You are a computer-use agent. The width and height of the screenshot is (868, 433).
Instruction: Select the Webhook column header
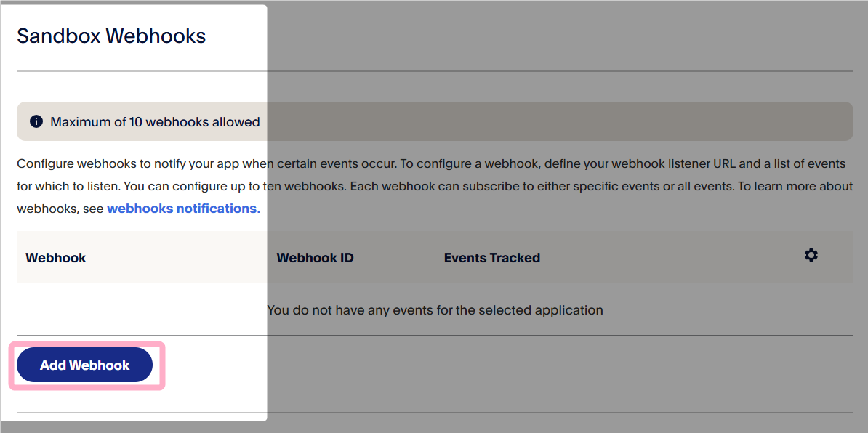(56, 258)
